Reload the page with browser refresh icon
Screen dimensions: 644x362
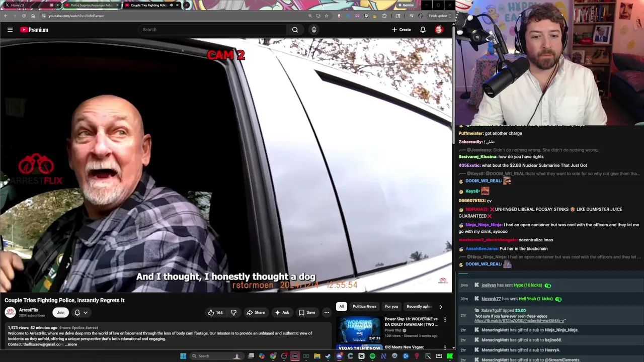coord(24,16)
